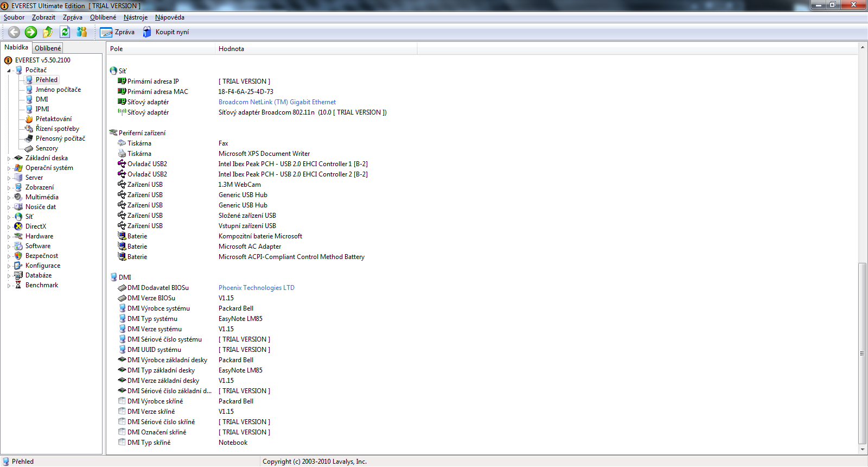Viewport: 868px width, 467px height.
Task: Open the Zpráva report toolbar button
Action: coord(117,32)
